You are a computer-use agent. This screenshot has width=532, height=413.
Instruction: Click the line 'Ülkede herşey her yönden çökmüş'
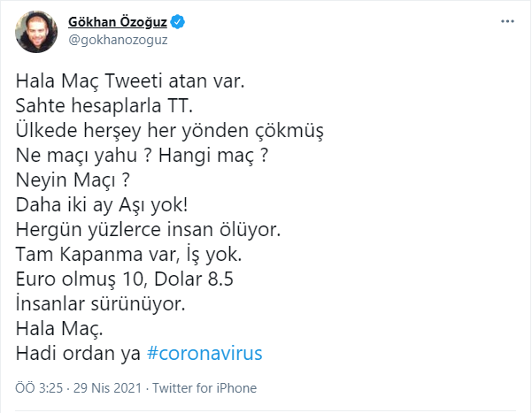pyautogui.click(x=170, y=131)
